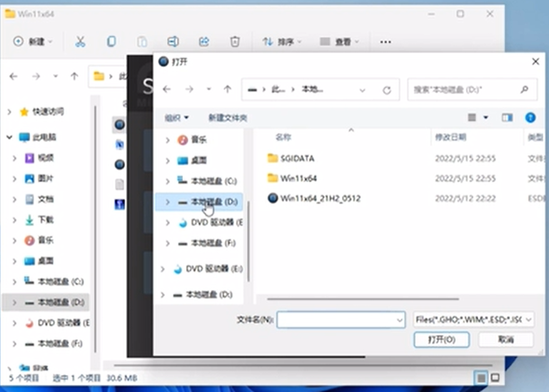Switch Explorer to details view via status bar icon
This screenshot has height=392, width=549.
[481, 378]
